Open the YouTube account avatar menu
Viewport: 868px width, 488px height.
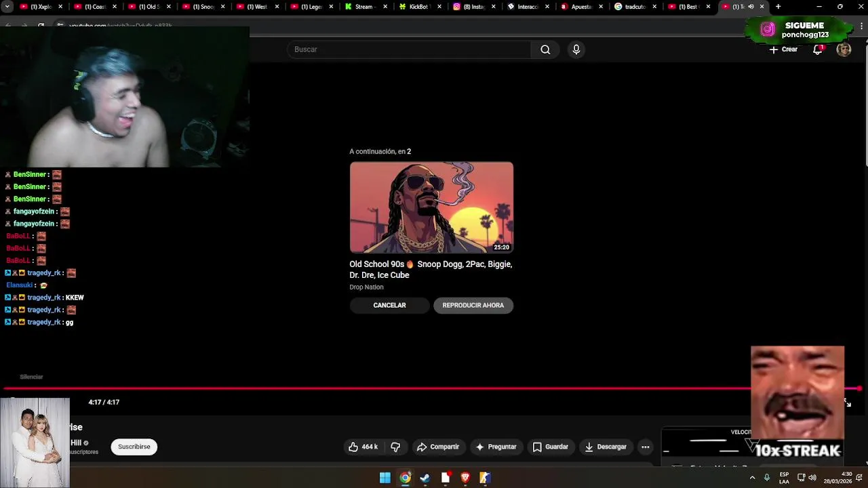844,49
